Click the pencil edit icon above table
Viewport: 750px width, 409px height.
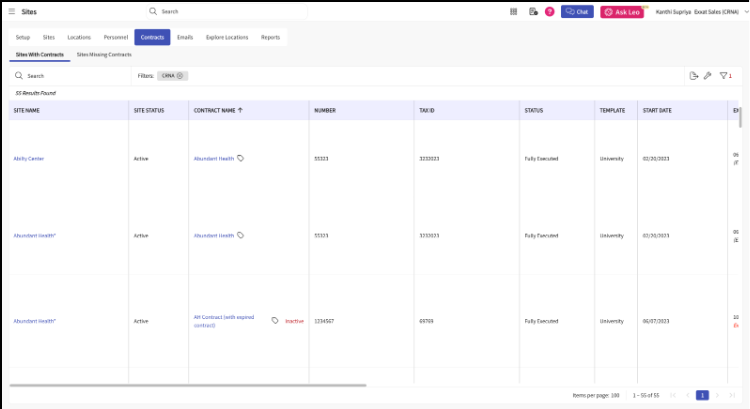tap(708, 76)
